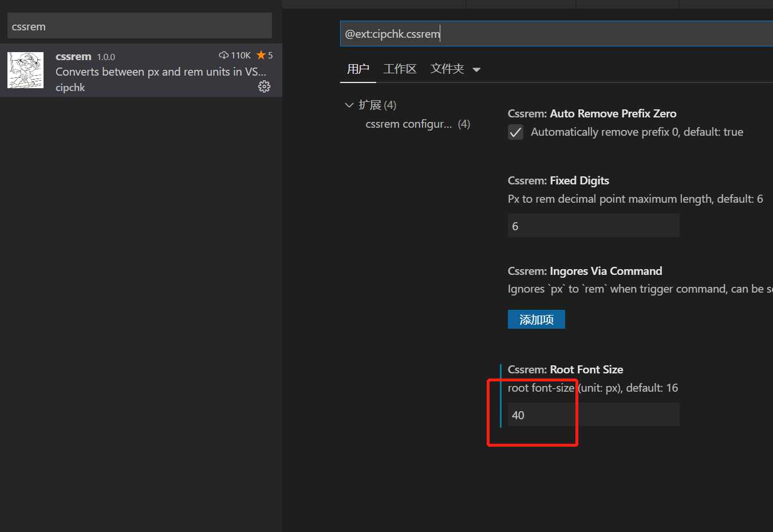Focus the settings search field @ext:cipchk.cssrem
Image resolution: width=773 pixels, height=532 pixels.
tap(557, 34)
